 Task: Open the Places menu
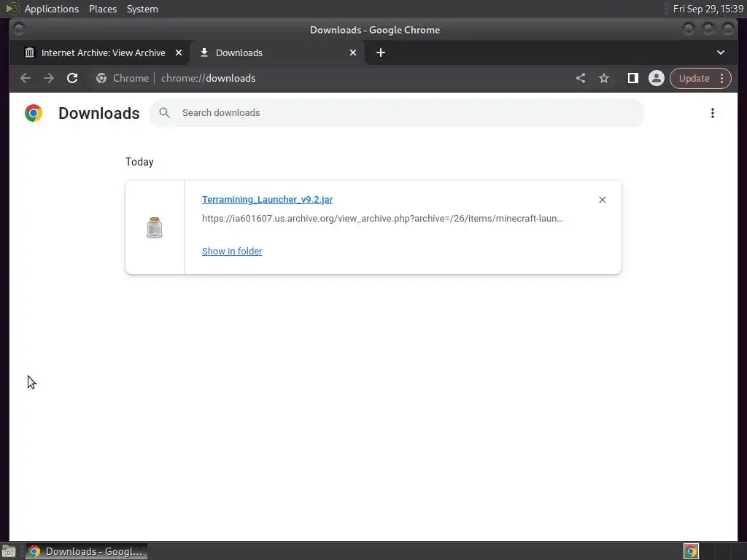pyautogui.click(x=103, y=9)
